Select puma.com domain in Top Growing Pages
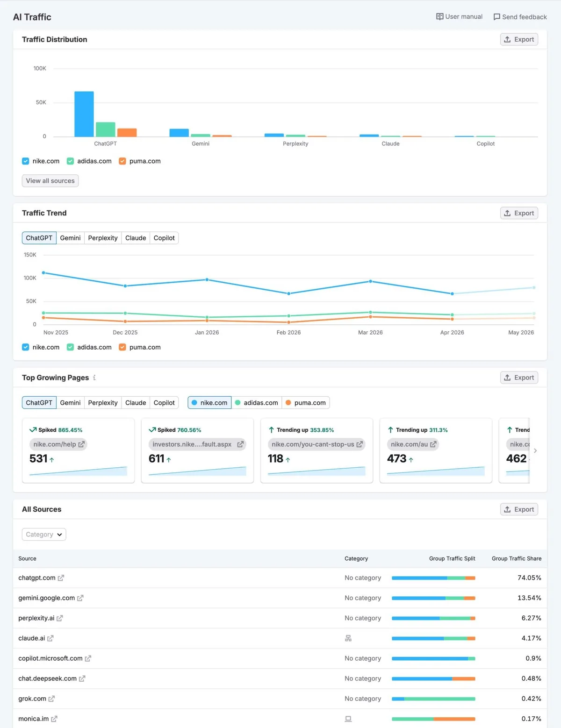The height and width of the screenshot is (728, 561). tap(306, 403)
